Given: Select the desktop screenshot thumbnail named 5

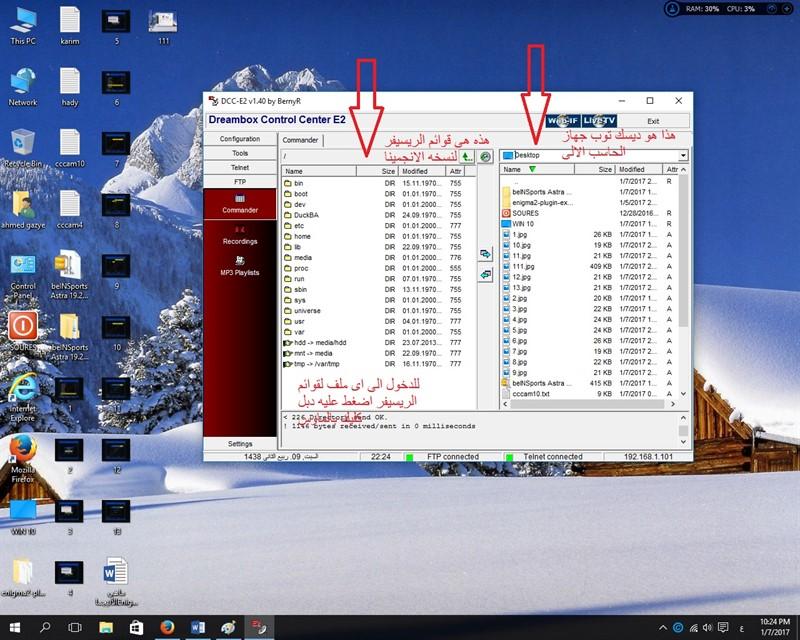Looking at the screenshot, I should click(x=116, y=27).
